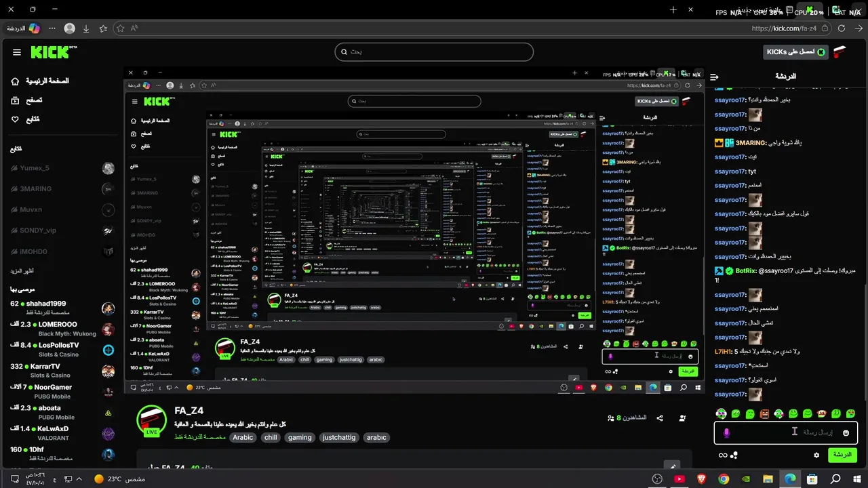This screenshot has height=488, width=868.
Task: Click BotRix username in chat
Action: pyautogui.click(x=745, y=270)
